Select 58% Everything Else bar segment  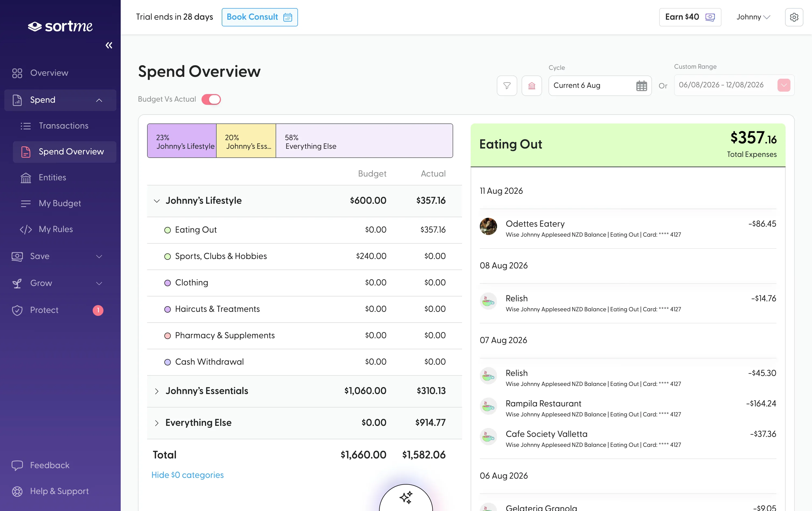tap(364, 141)
